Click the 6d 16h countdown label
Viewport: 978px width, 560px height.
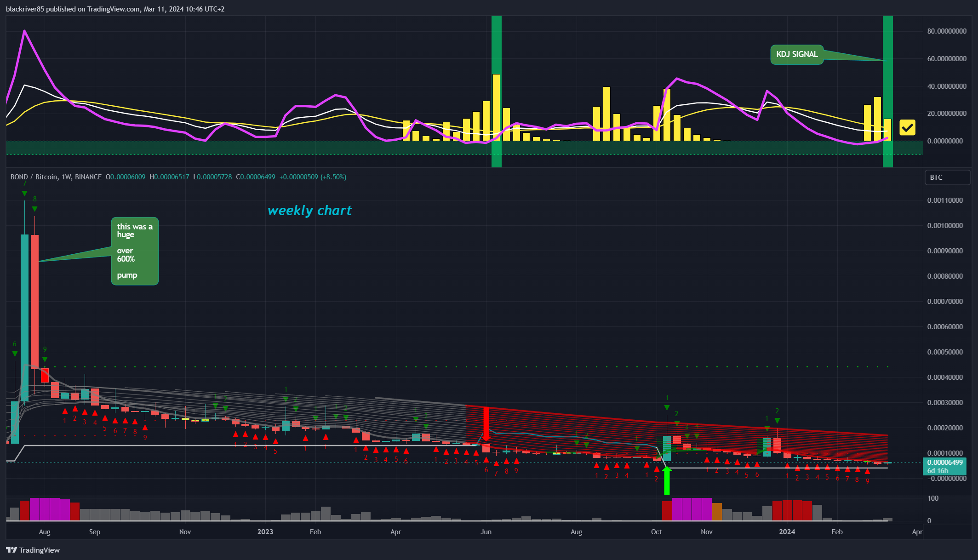pos(938,471)
